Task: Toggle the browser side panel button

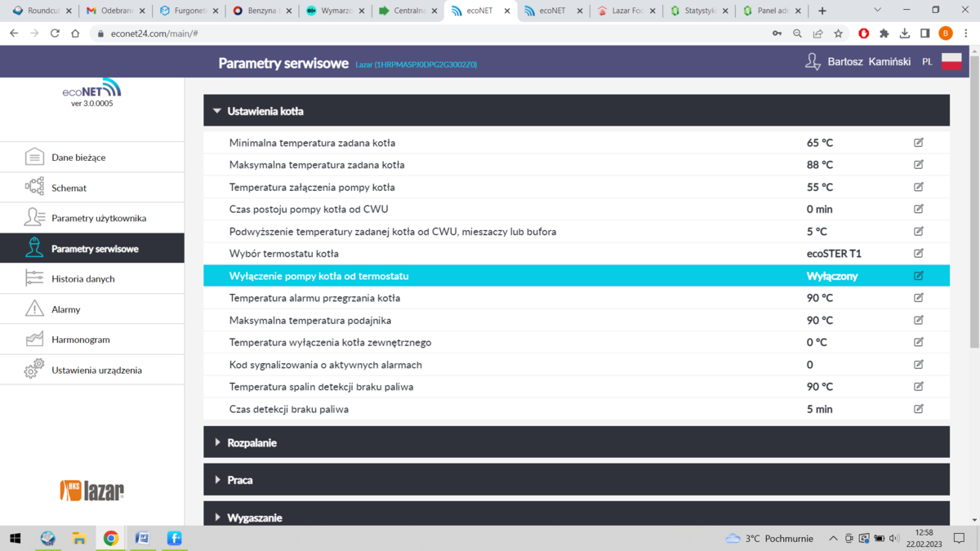Action: (x=924, y=33)
